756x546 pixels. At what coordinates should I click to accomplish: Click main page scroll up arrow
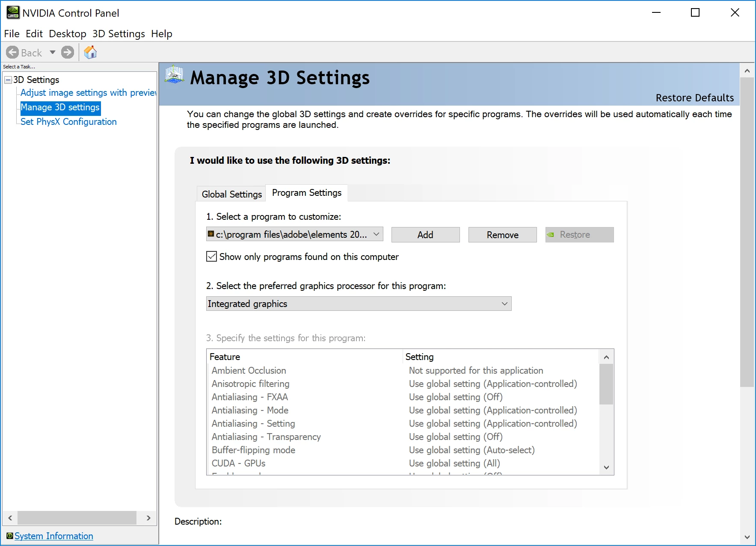[x=747, y=71]
